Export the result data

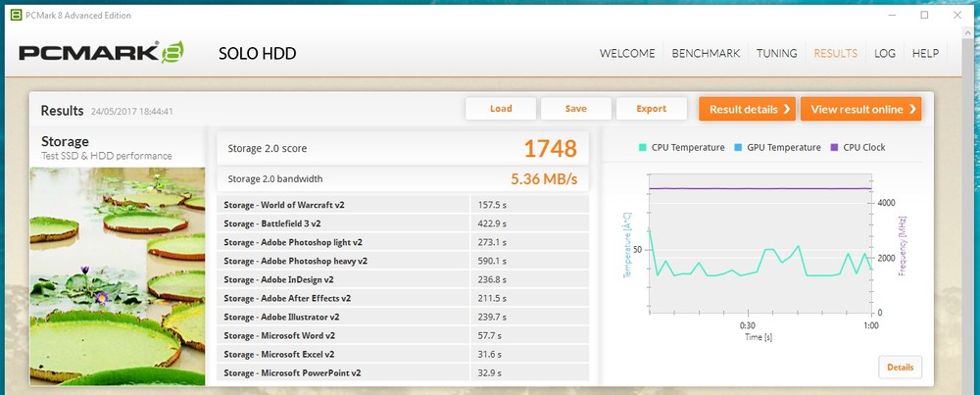coord(652,109)
